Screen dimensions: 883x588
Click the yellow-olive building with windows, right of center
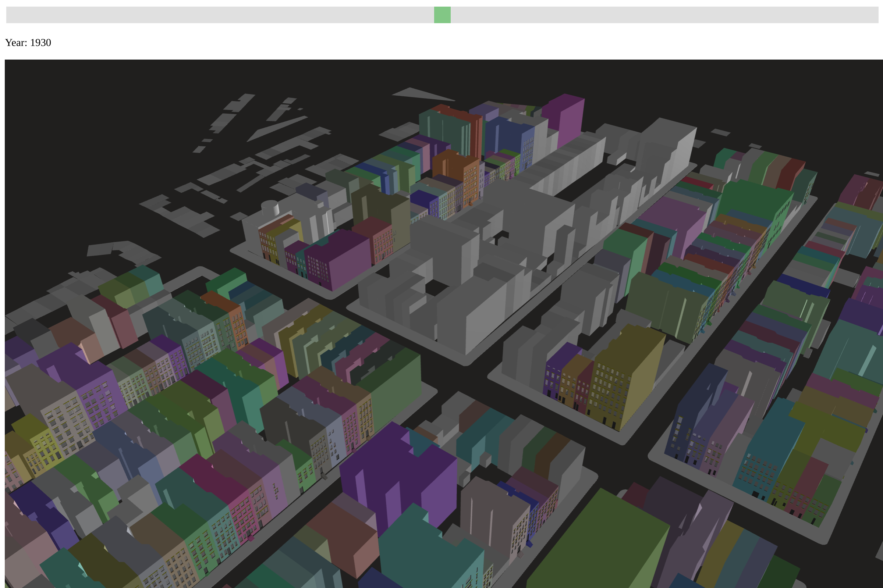[x=625, y=375]
